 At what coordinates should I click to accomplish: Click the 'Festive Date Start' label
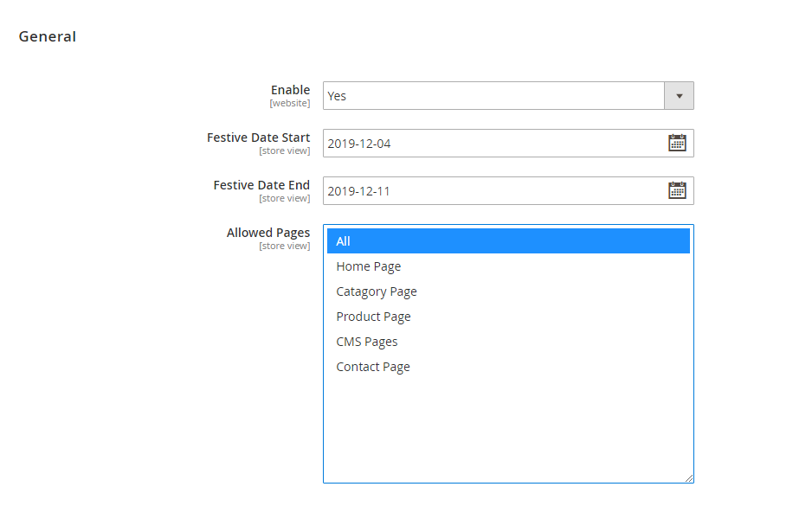(258, 138)
